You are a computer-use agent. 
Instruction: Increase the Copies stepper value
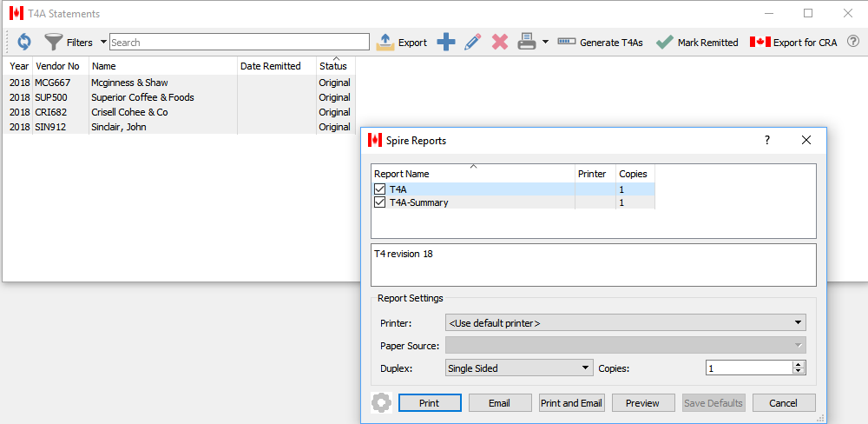pos(799,364)
